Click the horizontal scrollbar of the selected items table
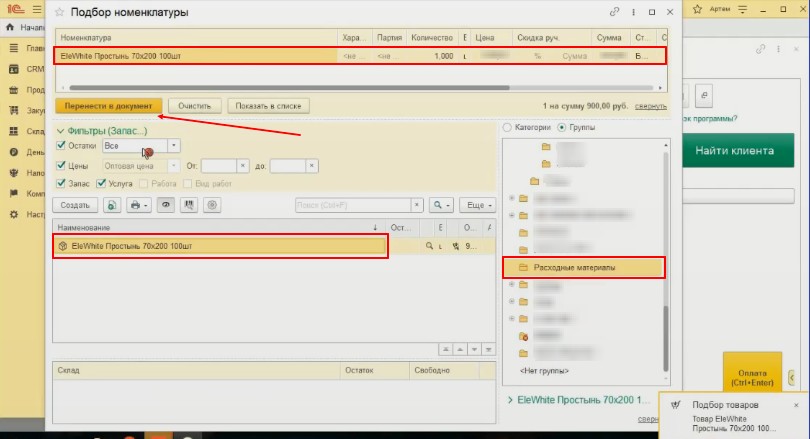810x439 pixels. [x=289, y=88]
